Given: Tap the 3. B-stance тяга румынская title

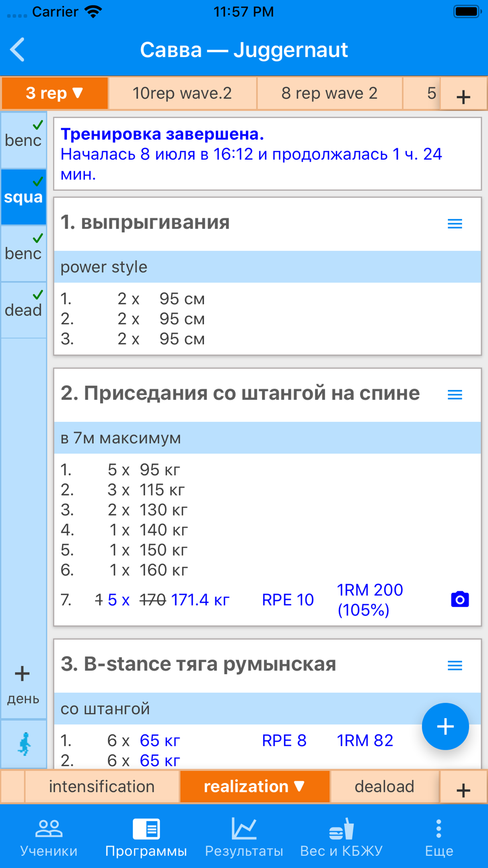Looking at the screenshot, I should click(198, 664).
